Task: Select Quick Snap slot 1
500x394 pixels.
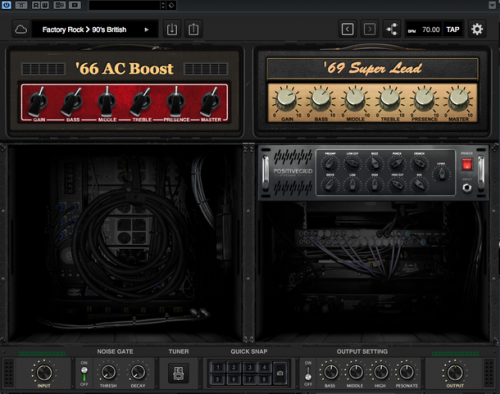Action: [x=218, y=367]
